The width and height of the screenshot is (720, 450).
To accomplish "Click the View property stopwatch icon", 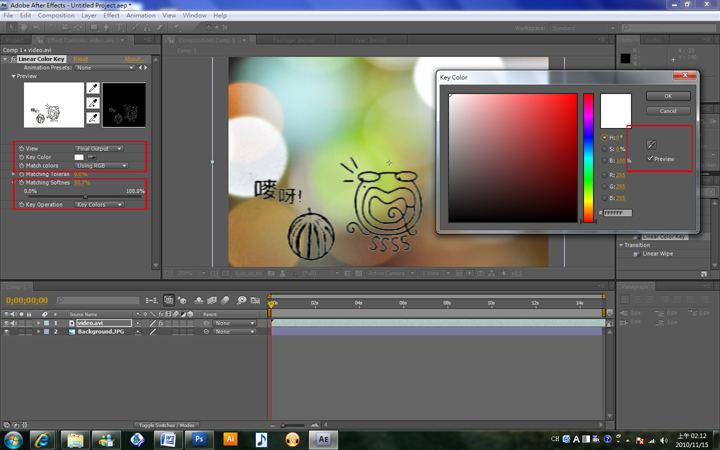I will click(x=21, y=148).
